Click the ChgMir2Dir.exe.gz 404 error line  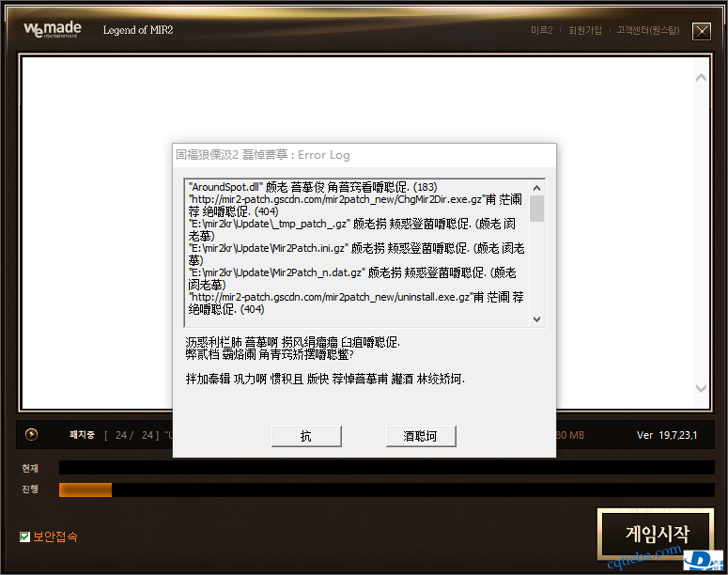coord(355,206)
